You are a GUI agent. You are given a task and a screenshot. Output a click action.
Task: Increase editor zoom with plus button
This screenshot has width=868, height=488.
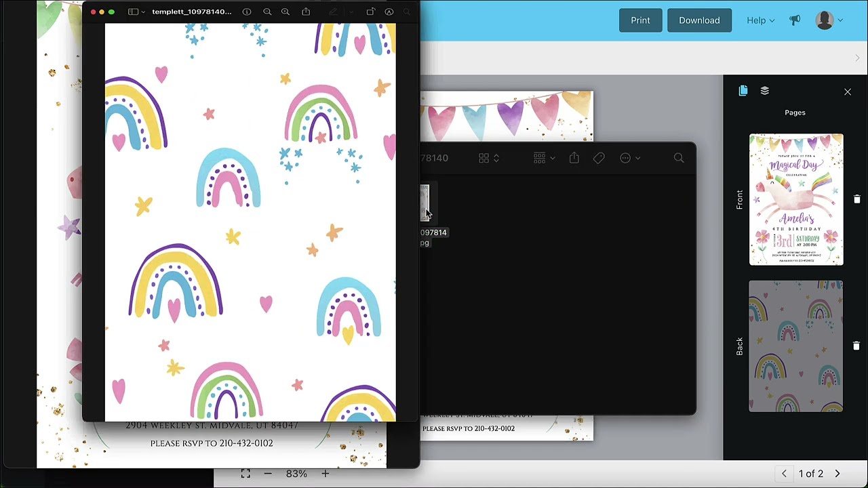(x=325, y=474)
